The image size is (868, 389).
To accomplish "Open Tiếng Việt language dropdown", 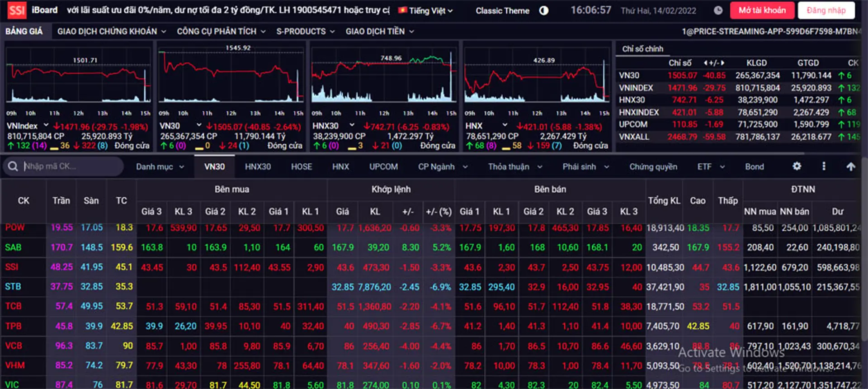I will point(426,10).
